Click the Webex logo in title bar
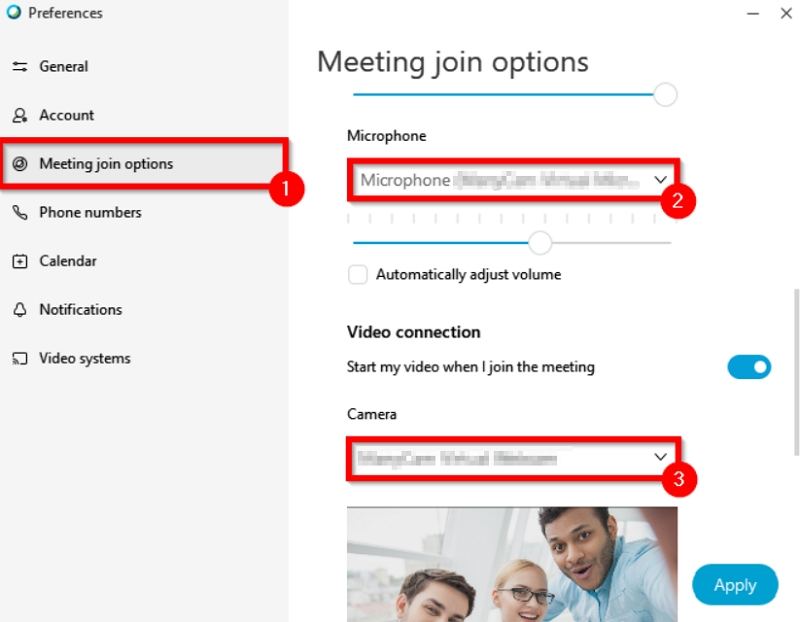Viewport: 800px width, 622px height. click(x=14, y=12)
